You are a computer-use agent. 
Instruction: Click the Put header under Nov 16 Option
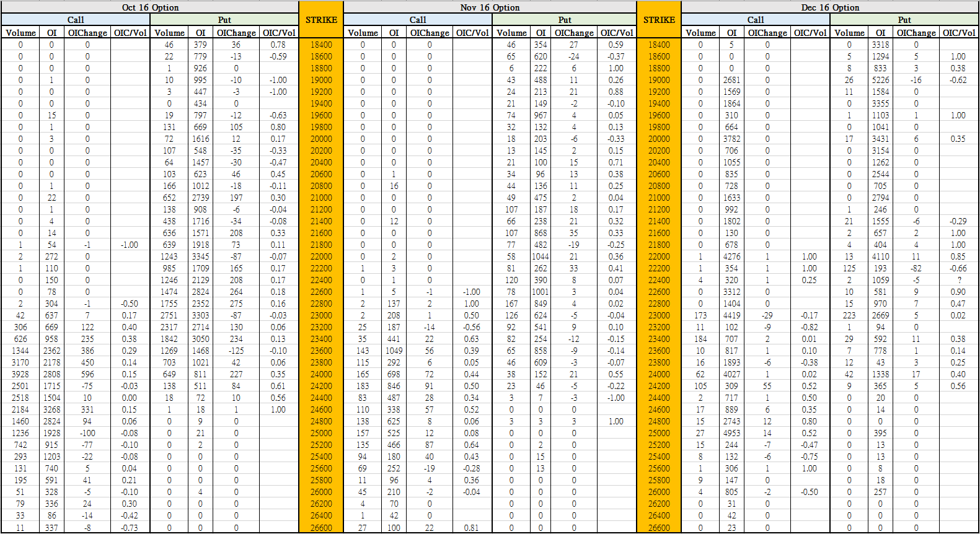tap(564, 20)
